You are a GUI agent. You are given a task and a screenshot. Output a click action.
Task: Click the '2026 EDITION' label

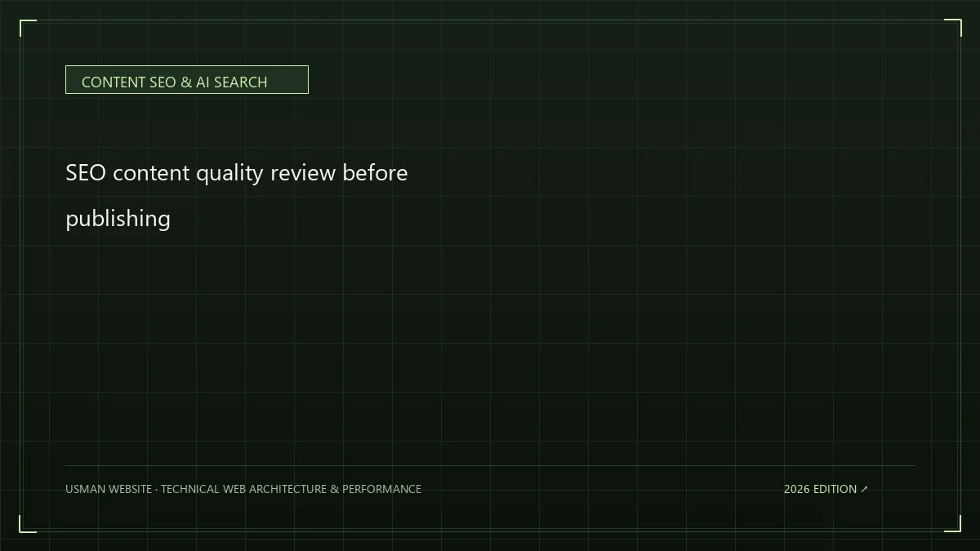(x=820, y=489)
